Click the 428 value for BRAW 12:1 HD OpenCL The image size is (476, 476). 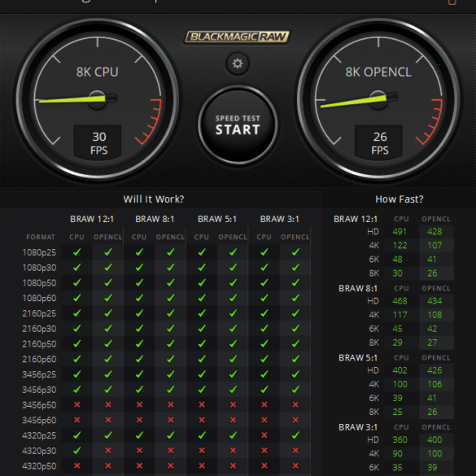(435, 232)
